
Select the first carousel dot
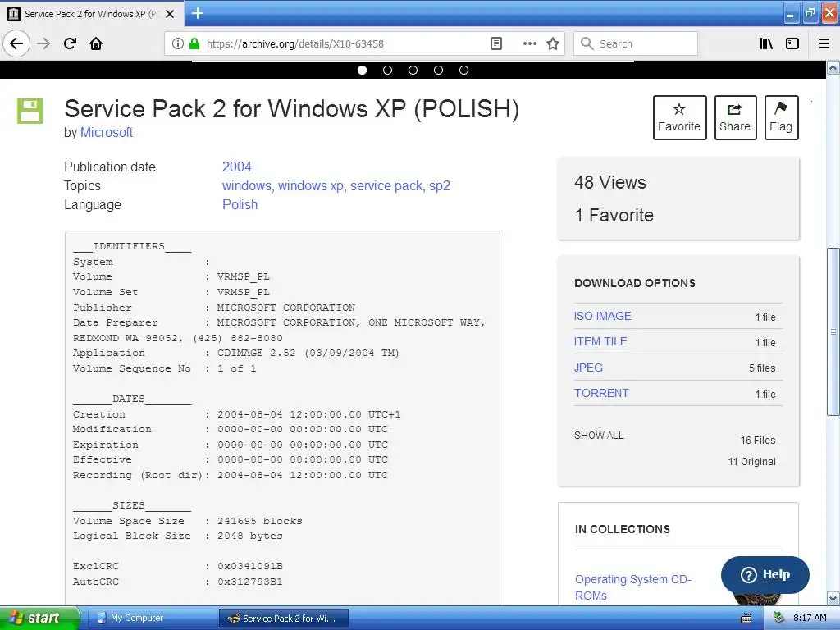pos(362,71)
